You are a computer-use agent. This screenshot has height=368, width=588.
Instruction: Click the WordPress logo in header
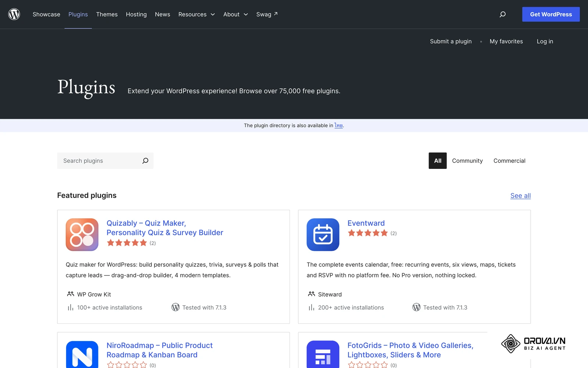coord(14,14)
